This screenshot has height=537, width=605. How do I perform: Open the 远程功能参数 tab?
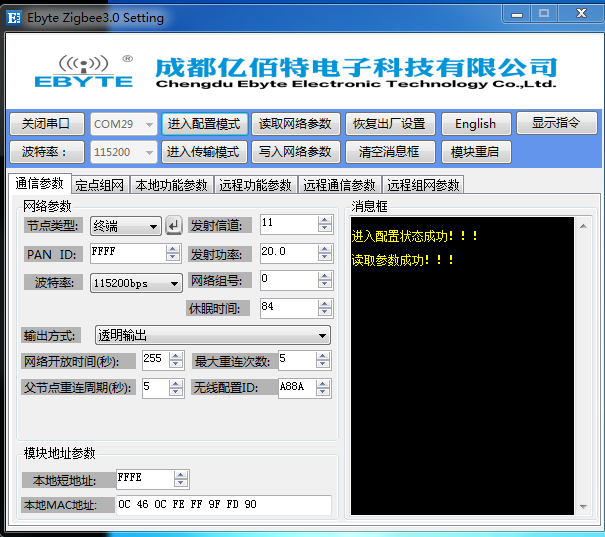click(x=256, y=185)
